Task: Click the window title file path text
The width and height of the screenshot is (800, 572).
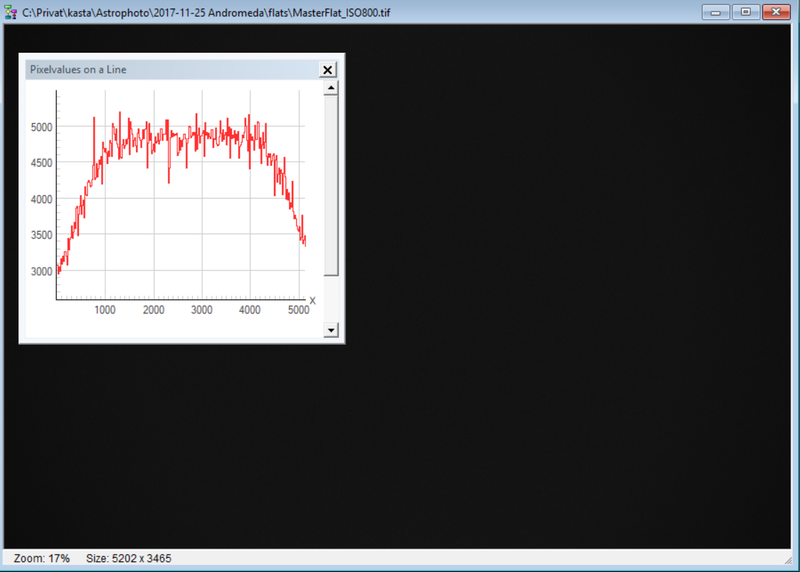Action: 206,13
